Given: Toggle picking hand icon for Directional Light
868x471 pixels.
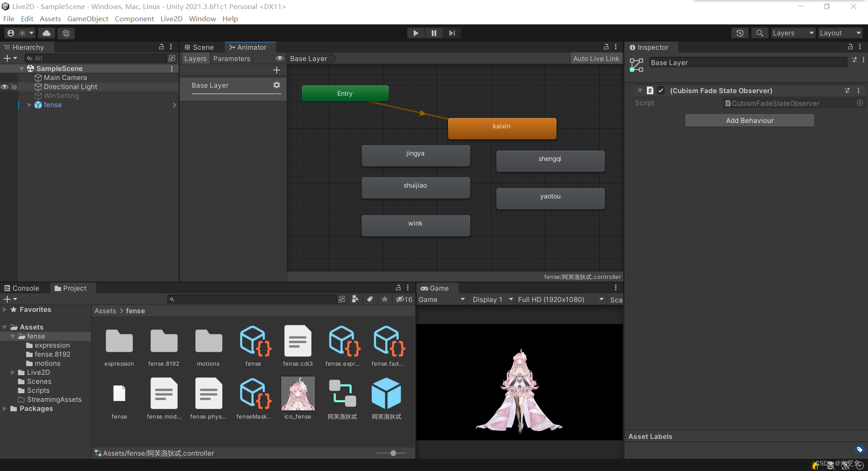Looking at the screenshot, I should pyautogui.click(x=14, y=87).
